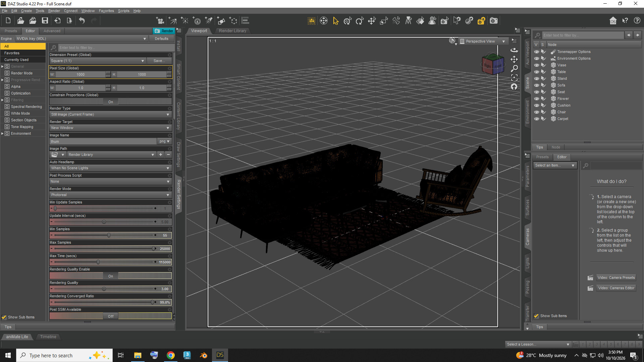Toggle visibility eye for Carpet node
Screen dimensions: 644x362
[x=537, y=119]
